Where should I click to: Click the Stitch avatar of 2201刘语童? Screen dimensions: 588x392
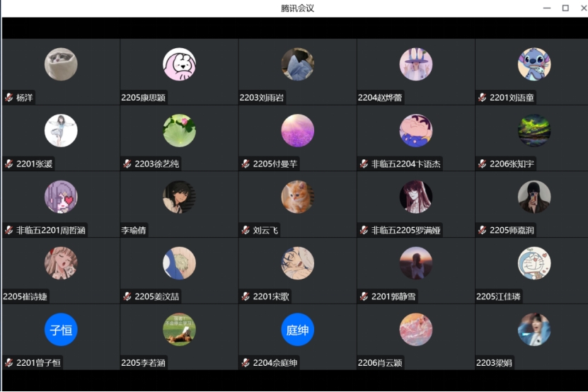(x=534, y=64)
